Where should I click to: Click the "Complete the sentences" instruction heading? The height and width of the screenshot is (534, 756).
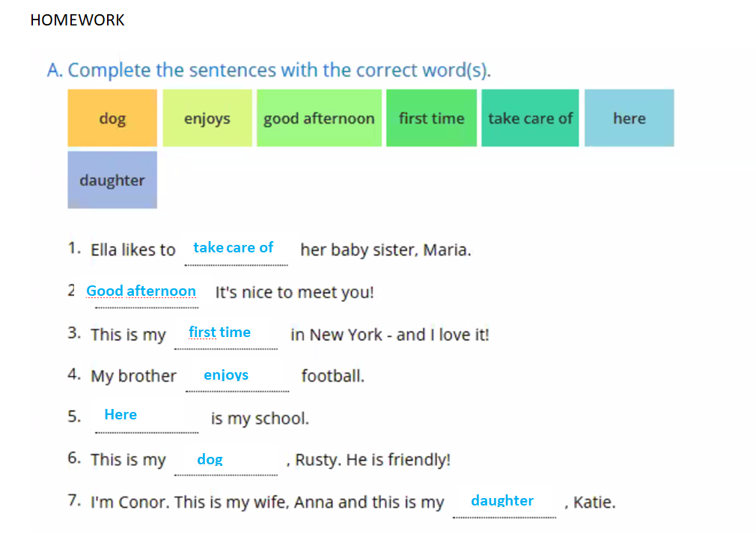(269, 70)
